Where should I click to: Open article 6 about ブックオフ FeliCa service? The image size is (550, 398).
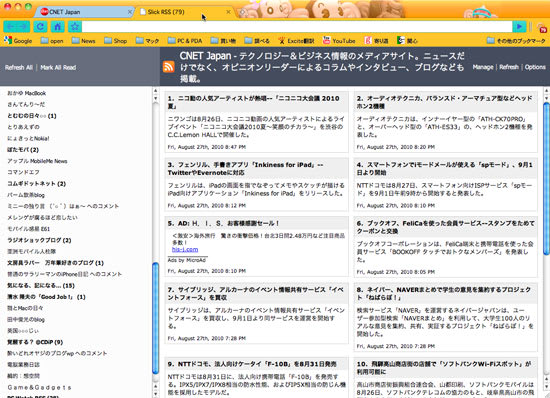[x=445, y=227]
